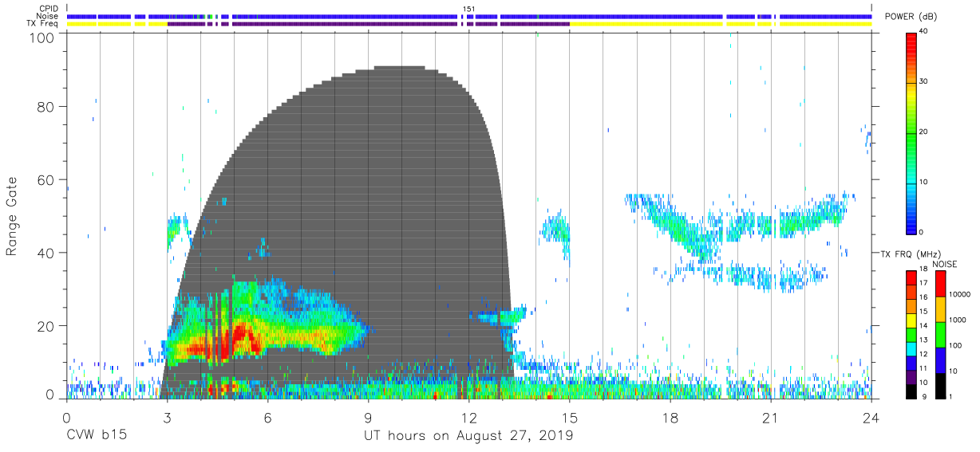Click the 21 tick on the UT hours axis

(771, 417)
